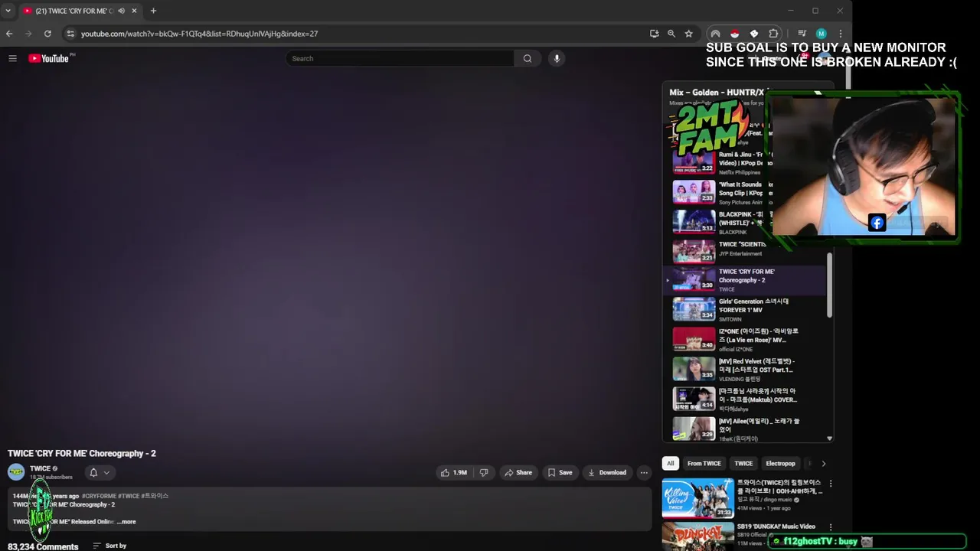The image size is (980, 551).
Task: Close the TWICE 'CRY FOR ME' tab
Action: click(135, 11)
